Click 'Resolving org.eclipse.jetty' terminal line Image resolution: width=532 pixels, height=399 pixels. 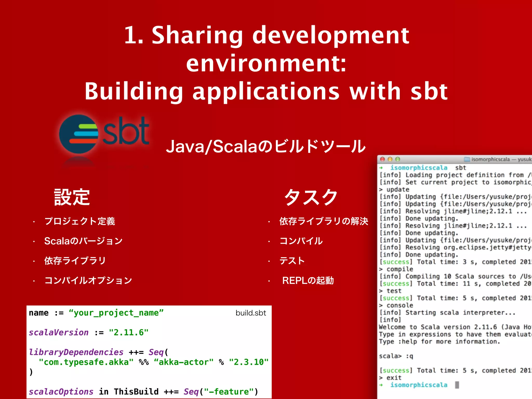(x=455, y=248)
